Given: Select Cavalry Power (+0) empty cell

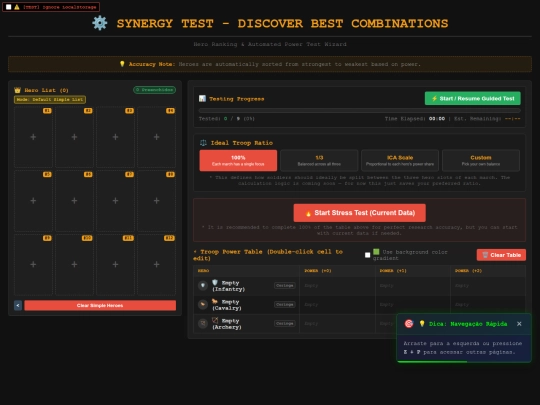Looking at the screenshot, I should click(337, 304).
